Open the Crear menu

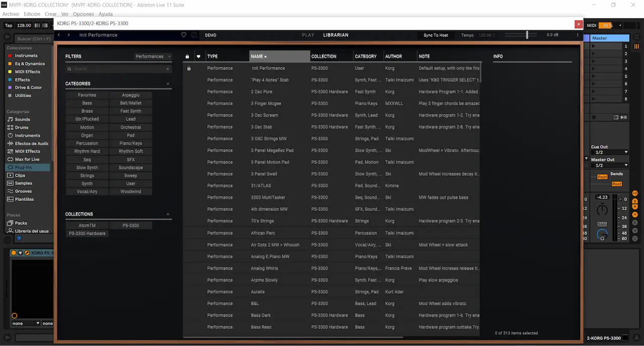click(x=50, y=14)
